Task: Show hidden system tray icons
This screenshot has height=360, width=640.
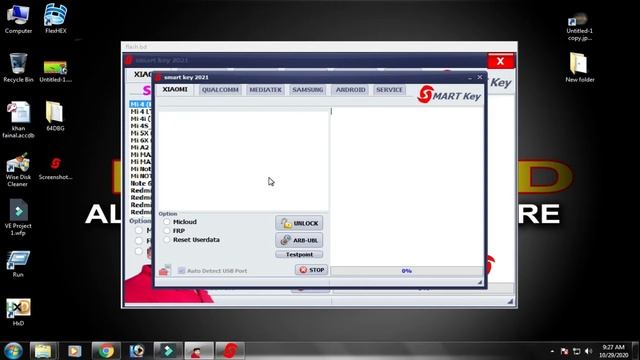Action: point(552,351)
